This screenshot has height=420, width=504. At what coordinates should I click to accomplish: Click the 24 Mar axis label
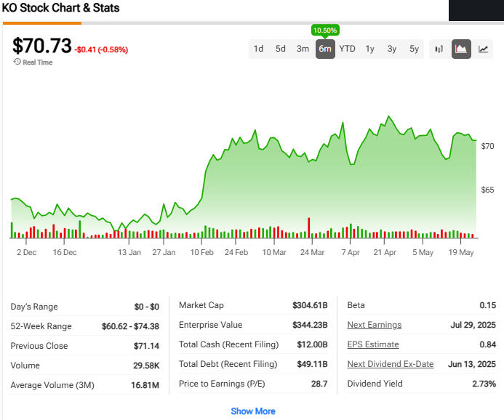313,252
